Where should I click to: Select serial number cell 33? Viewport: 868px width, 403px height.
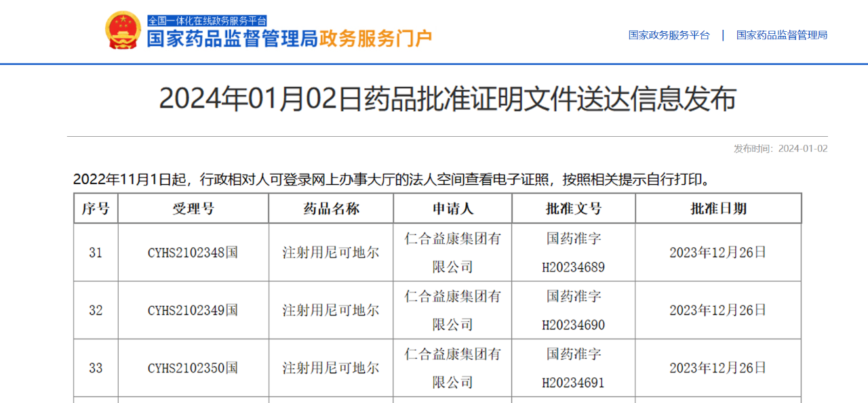click(96, 368)
